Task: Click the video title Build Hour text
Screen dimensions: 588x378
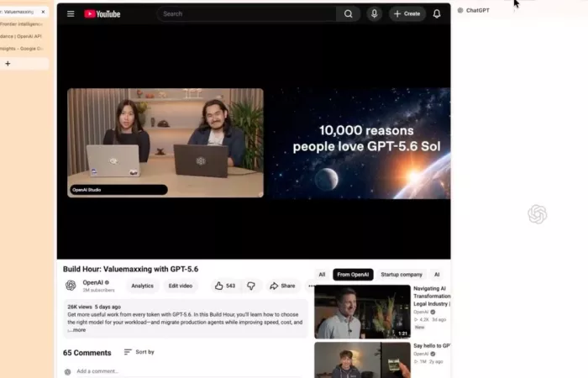Action: coord(130,270)
